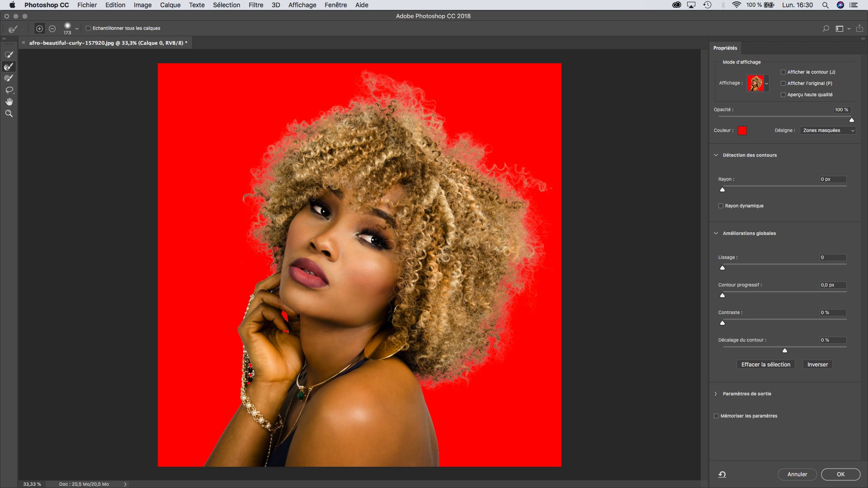The width and height of the screenshot is (868, 488).
Task: Select the Propriétés panel tab
Action: 725,48
